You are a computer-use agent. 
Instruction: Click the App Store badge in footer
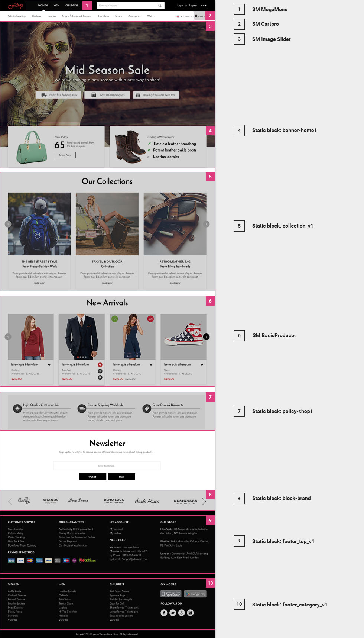171,594
